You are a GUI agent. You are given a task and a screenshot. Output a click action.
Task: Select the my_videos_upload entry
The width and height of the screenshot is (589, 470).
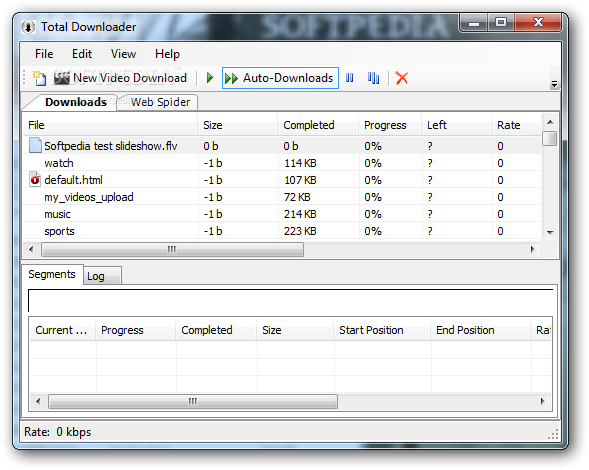coord(282,197)
